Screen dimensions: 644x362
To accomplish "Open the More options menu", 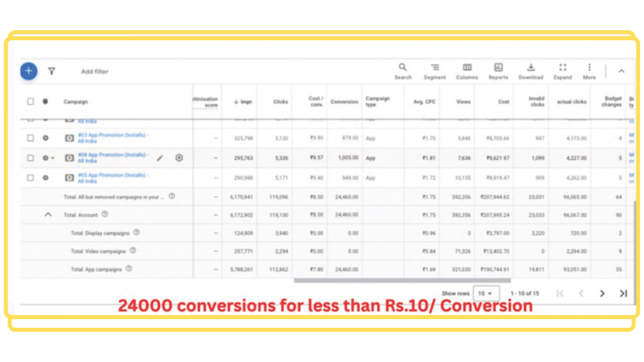I will click(x=589, y=71).
